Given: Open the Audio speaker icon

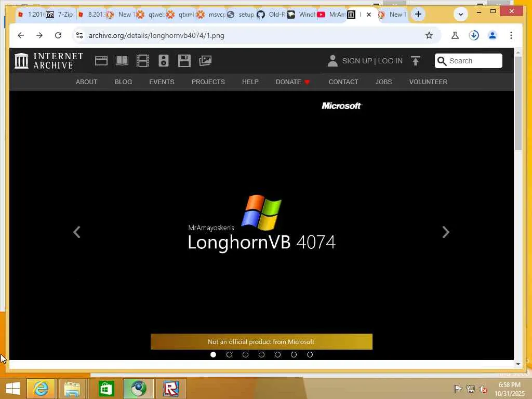Looking at the screenshot, I should pos(164,61).
